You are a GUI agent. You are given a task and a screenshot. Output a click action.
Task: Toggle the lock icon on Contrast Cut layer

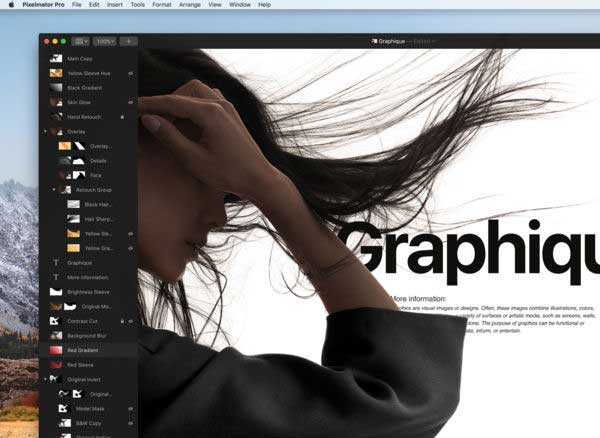pos(122,321)
